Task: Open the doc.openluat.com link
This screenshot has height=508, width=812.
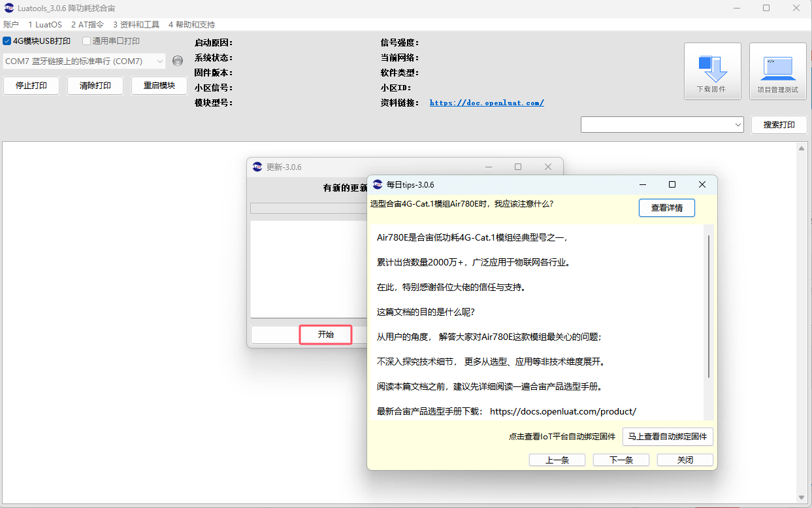Action: pyautogui.click(x=487, y=103)
